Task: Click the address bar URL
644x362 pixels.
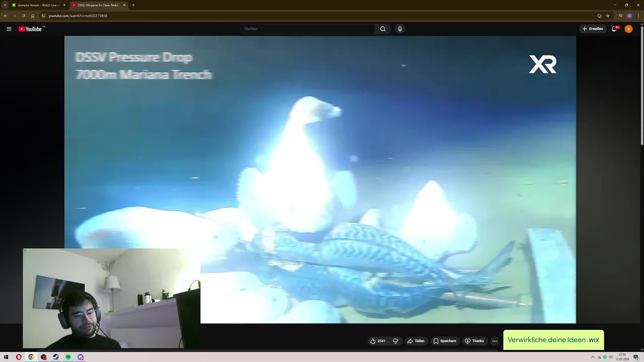Action: (x=77, y=16)
